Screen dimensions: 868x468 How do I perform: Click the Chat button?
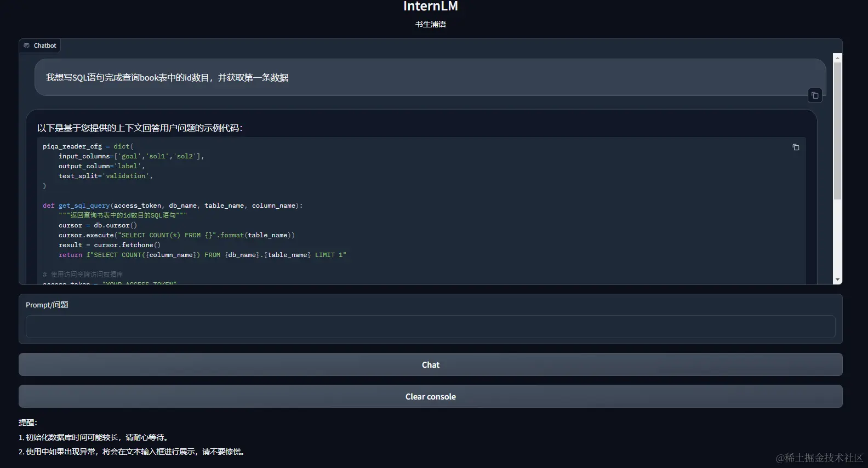point(430,364)
